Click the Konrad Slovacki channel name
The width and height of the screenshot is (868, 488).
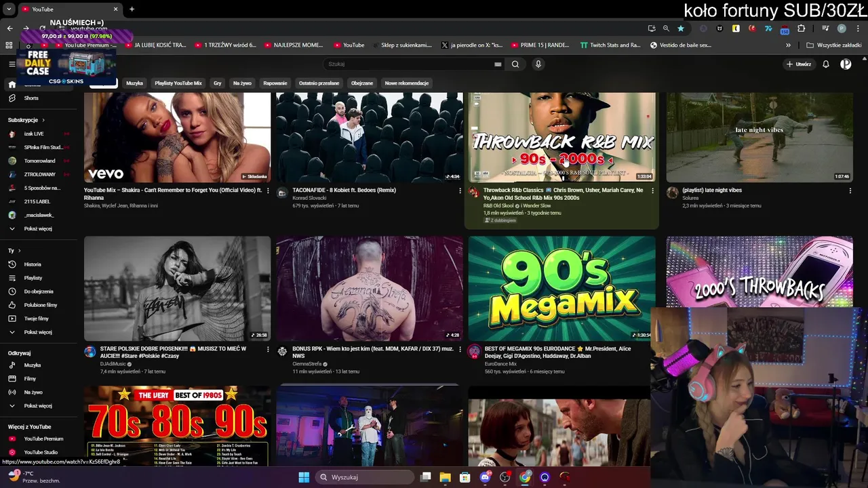coord(309,198)
